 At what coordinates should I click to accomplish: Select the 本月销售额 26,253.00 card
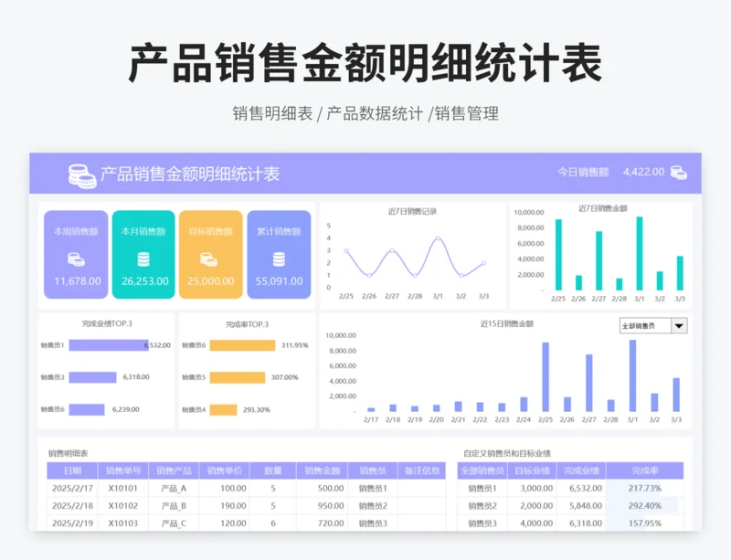(x=143, y=255)
